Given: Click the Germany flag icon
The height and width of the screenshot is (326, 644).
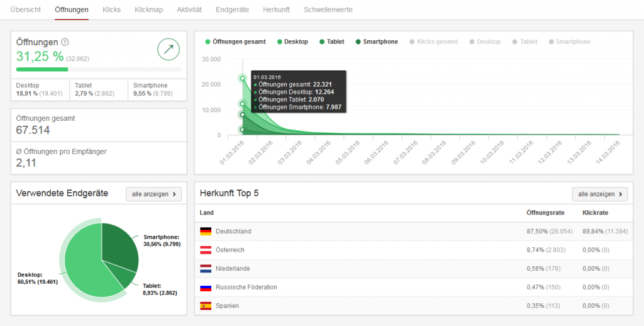Looking at the screenshot, I should click(x=206, y=232).
